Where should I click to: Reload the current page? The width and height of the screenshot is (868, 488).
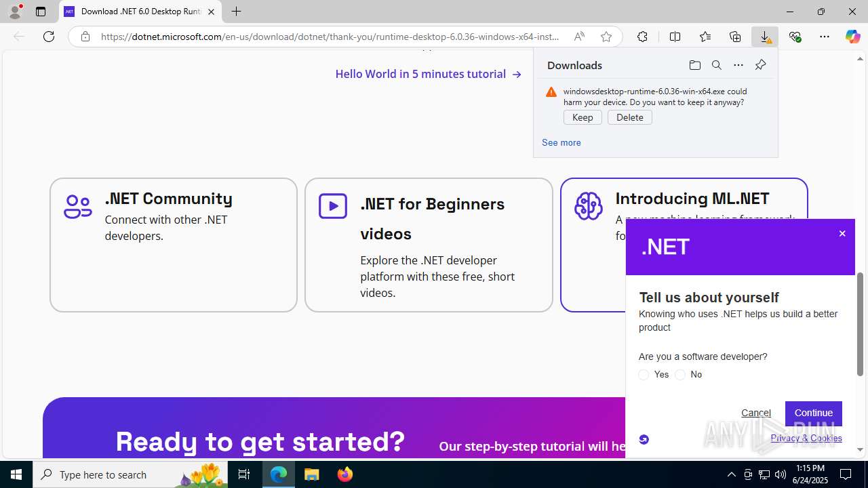tap(49, 37)
